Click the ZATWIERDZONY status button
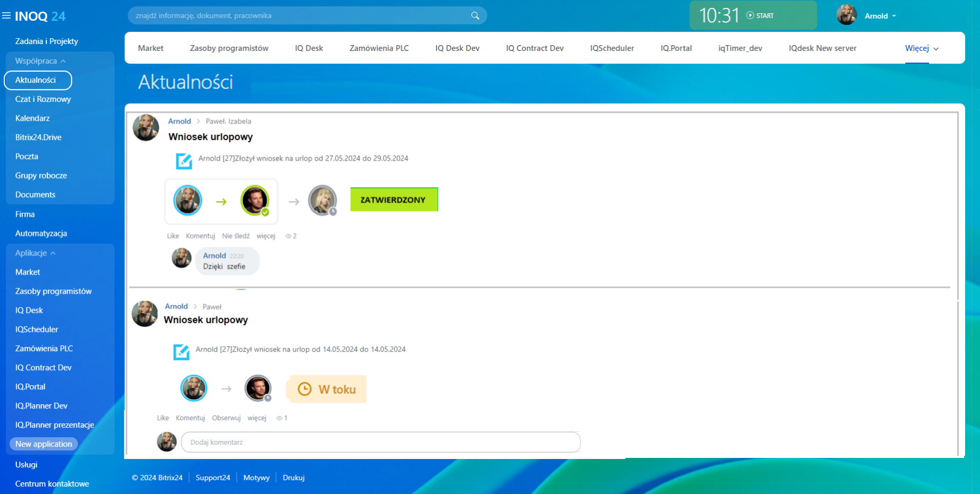 (x=394, y=200)
